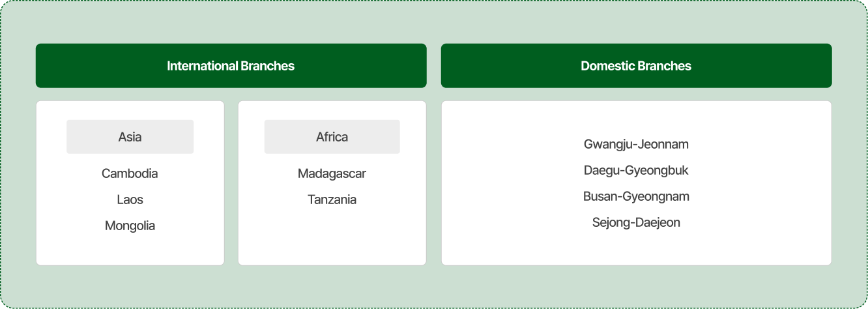Open the Gwangju-Jeonnam branch
868x309 pixels.
click(636, 144)
